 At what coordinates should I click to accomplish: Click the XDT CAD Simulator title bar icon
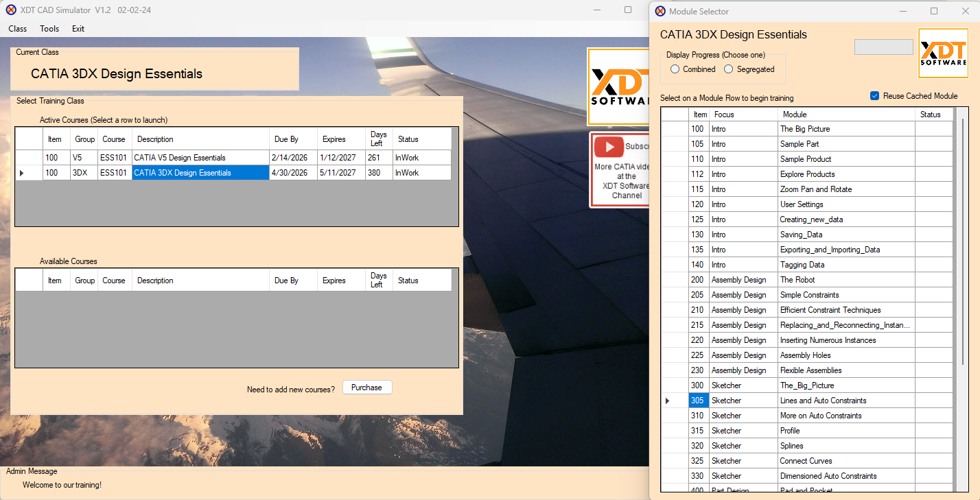point(11,10)
